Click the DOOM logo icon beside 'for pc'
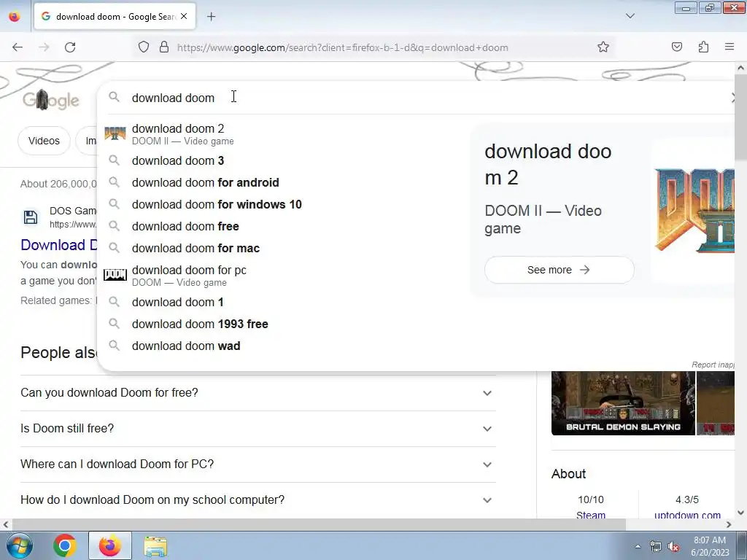747x560 pixels. pyautogui.click(x=115, y=275)
